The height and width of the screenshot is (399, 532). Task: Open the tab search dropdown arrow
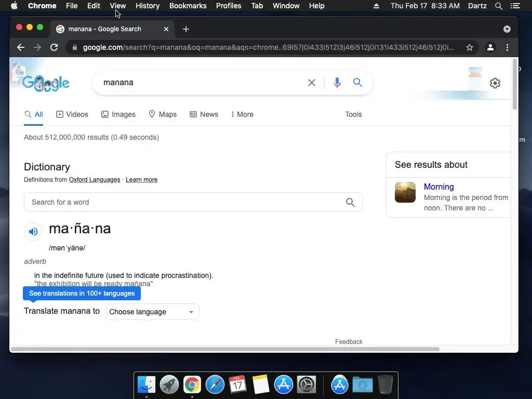click(507, 29)
